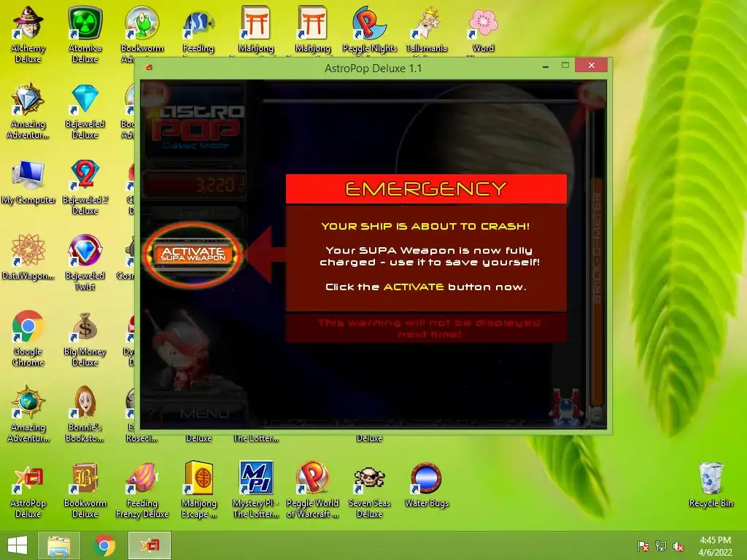Select the Mahjong Escape desktop icon
The height and width of the screenshot is (560, 747).
[198, 490]
